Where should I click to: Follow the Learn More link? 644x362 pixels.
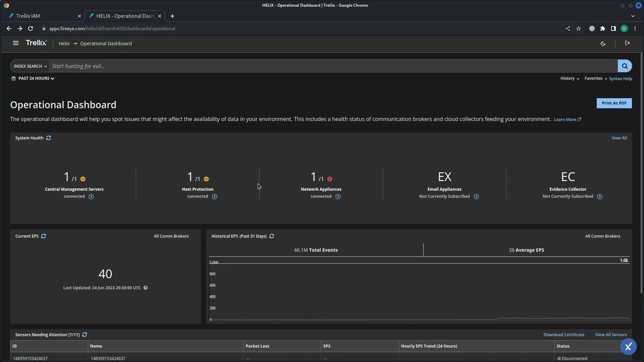coord(568,120)
